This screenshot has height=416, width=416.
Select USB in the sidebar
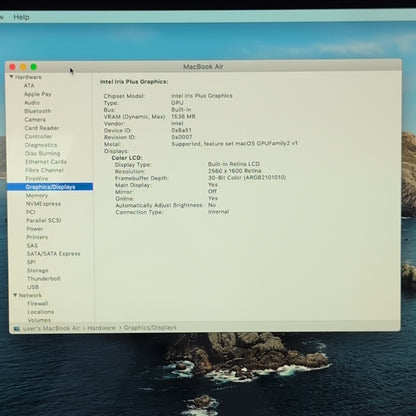click(33, 287)
